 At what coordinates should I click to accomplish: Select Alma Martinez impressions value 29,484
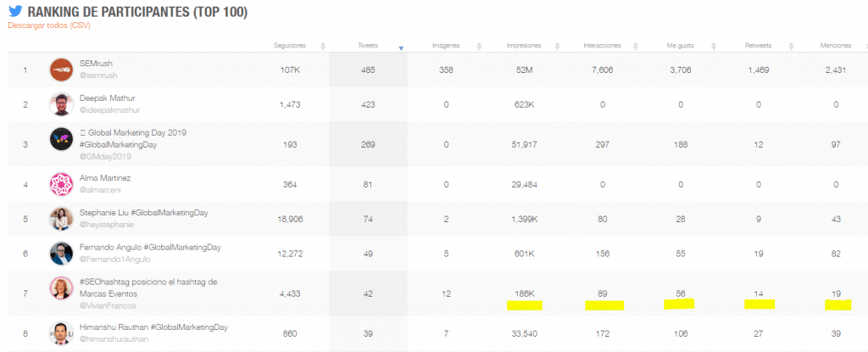coord(524,185)
